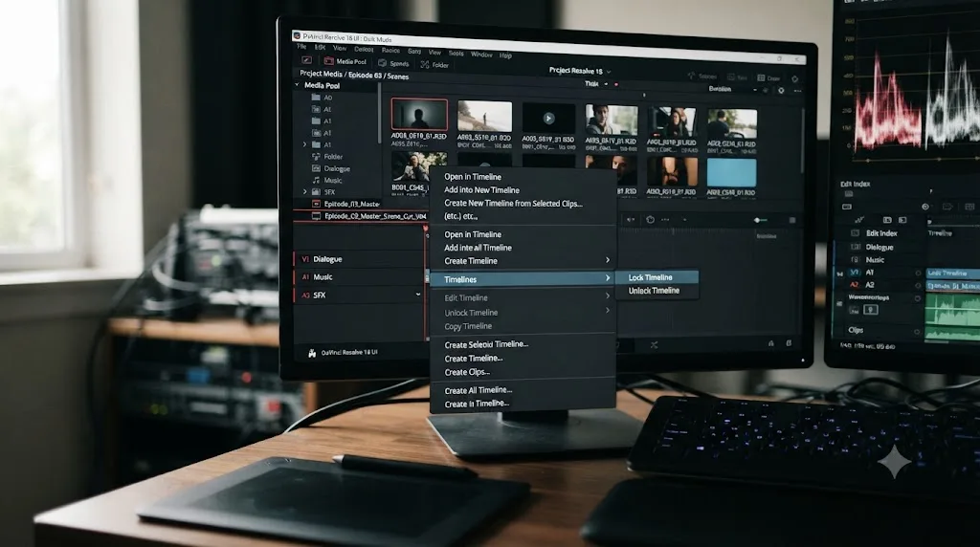Viewport: 980px width, 547px height.
Task: Choose Create All Timeline… entry
Action: tap(479, 390)
